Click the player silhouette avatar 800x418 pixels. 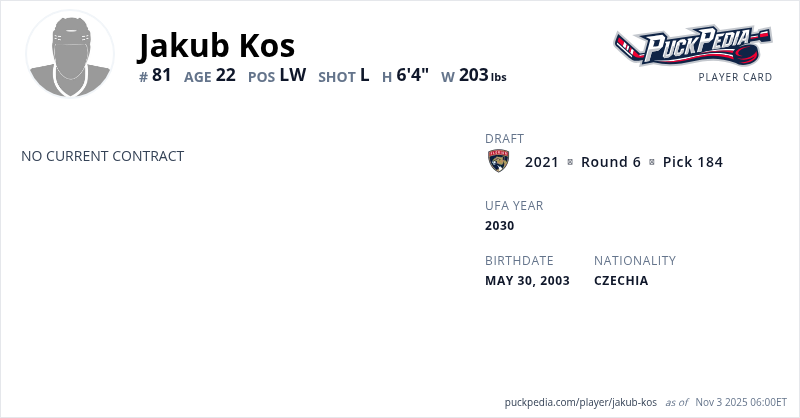[x=70, y=54]
